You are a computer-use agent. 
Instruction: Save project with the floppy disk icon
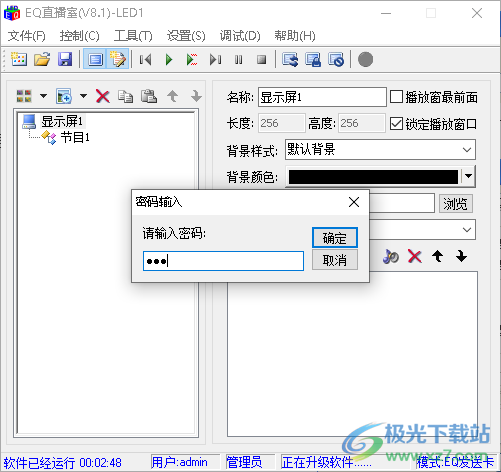[x=65, y=60]
